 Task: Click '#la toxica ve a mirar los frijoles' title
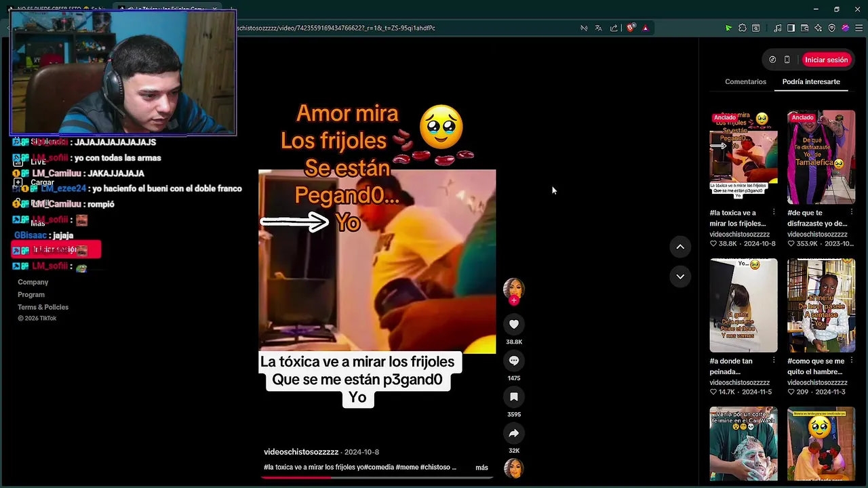738,218
